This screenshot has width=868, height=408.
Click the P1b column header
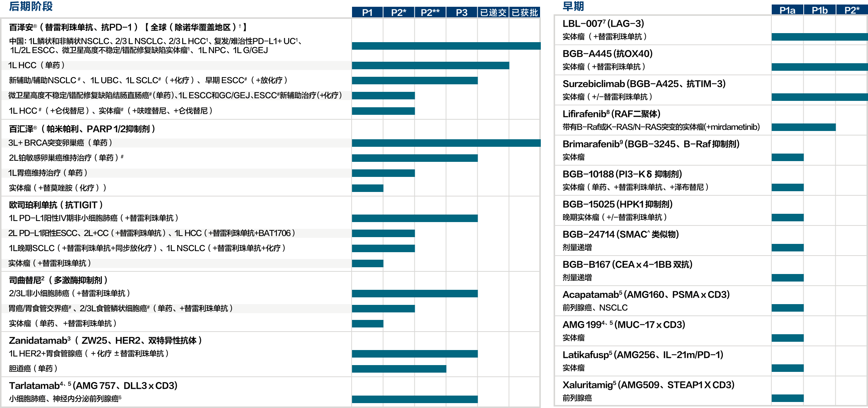pyautogui.click(x=819, y=10)
